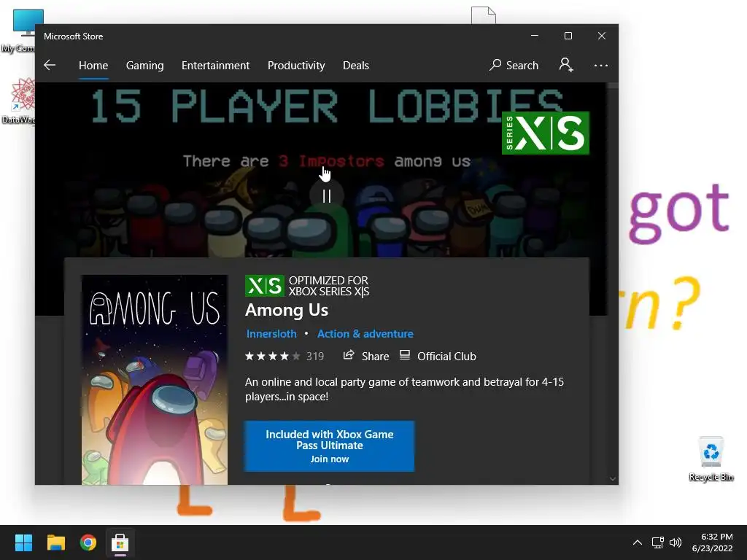Click the Among Us cover art thumbnail
This screenshot has height=560, width=747.
(x=155, y=379)
